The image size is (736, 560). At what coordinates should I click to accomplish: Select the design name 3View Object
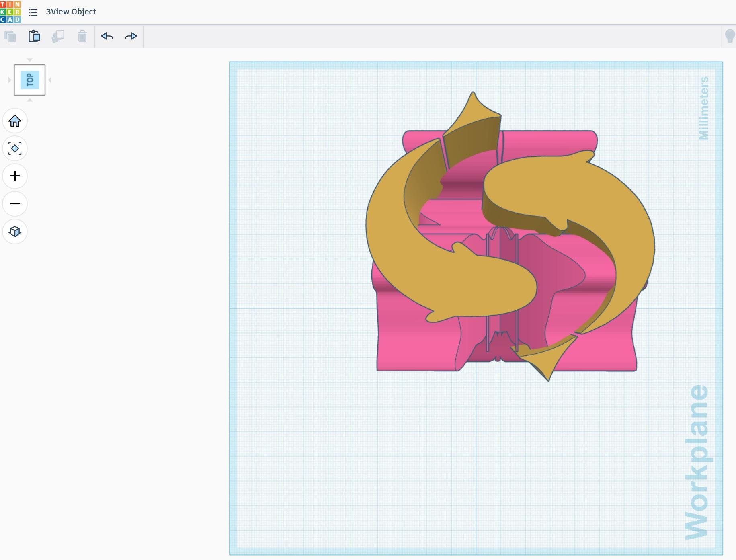(x=71, y=12)
